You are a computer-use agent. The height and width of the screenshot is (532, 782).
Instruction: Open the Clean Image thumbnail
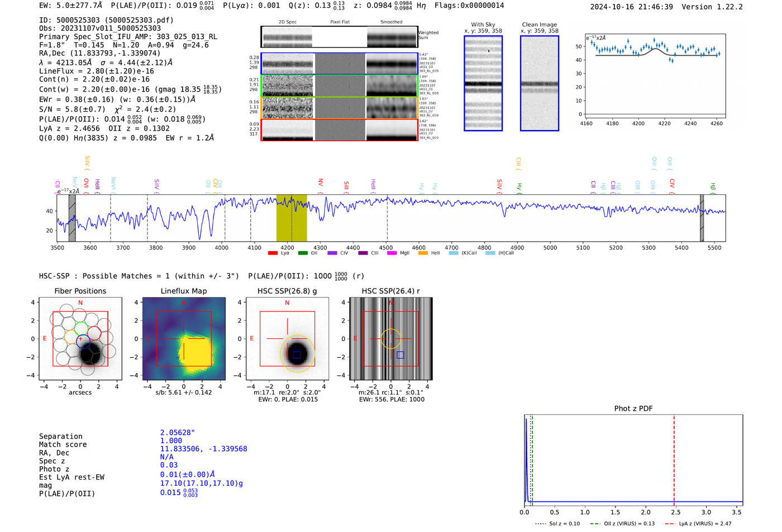pyautogui.click(x=539, y=83)
